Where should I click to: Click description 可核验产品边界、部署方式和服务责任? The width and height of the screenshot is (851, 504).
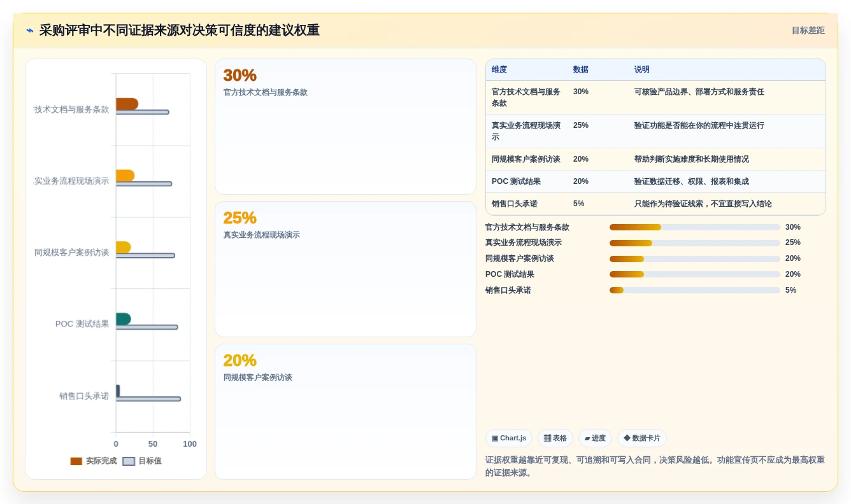click(699, 92)
